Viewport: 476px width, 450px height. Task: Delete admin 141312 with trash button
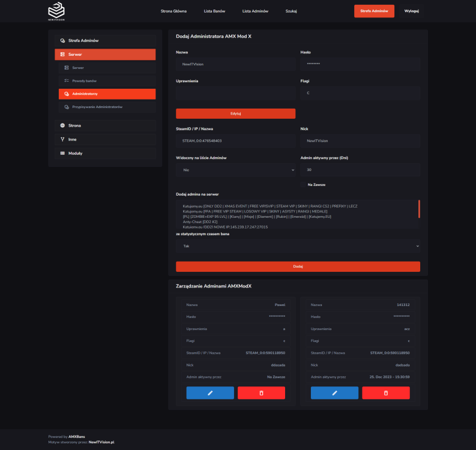386,393
